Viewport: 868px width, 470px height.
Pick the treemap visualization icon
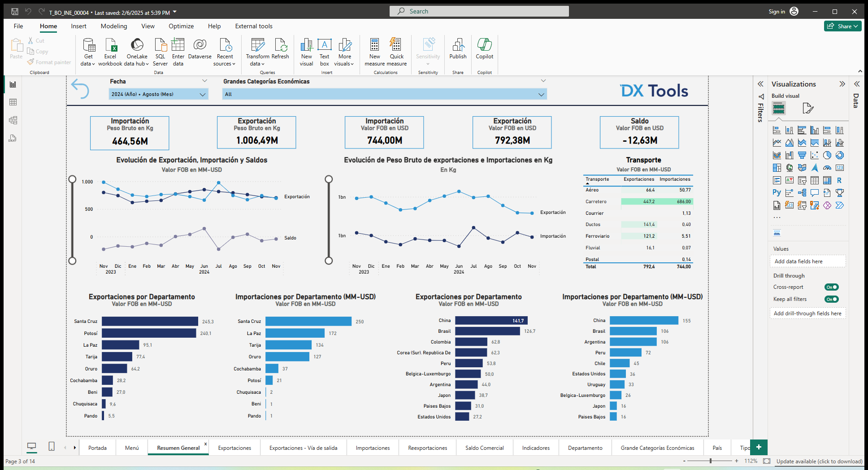coord(777,168)
